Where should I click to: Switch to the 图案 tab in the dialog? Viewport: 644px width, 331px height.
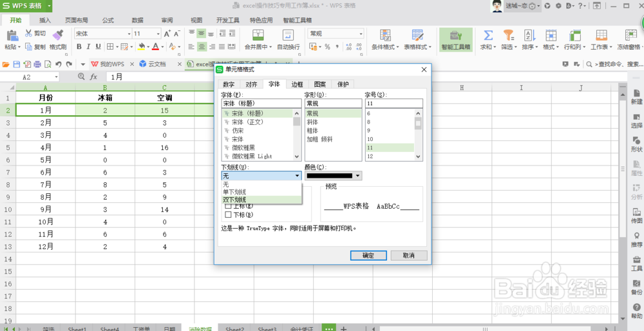point(320,84)
